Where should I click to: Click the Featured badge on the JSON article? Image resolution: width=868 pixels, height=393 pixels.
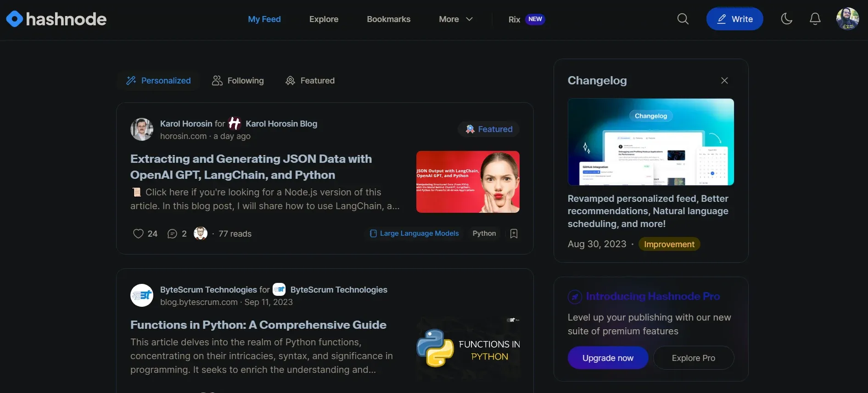point(488,129)
